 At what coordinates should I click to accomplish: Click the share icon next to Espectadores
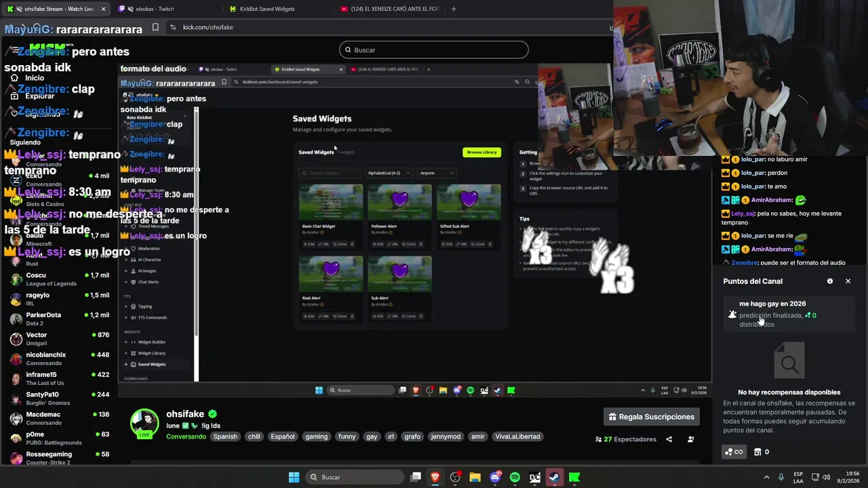[x=669, y=439]
